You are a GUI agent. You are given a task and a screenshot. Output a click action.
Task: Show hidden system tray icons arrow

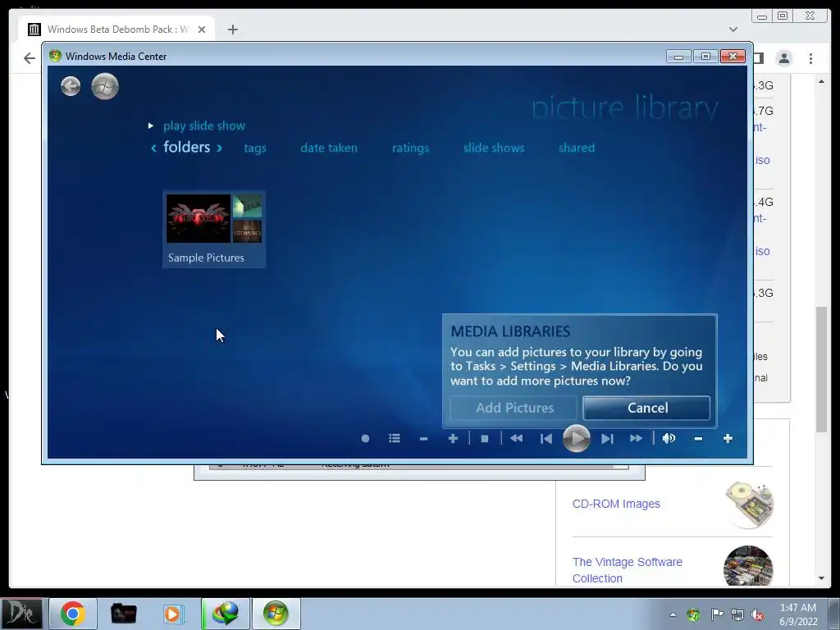[673, 614]
